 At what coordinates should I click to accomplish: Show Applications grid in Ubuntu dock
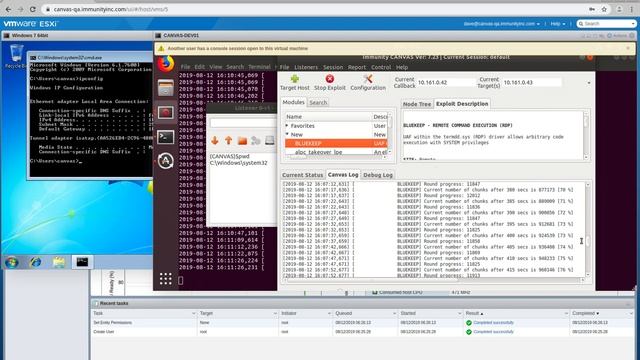166,279
